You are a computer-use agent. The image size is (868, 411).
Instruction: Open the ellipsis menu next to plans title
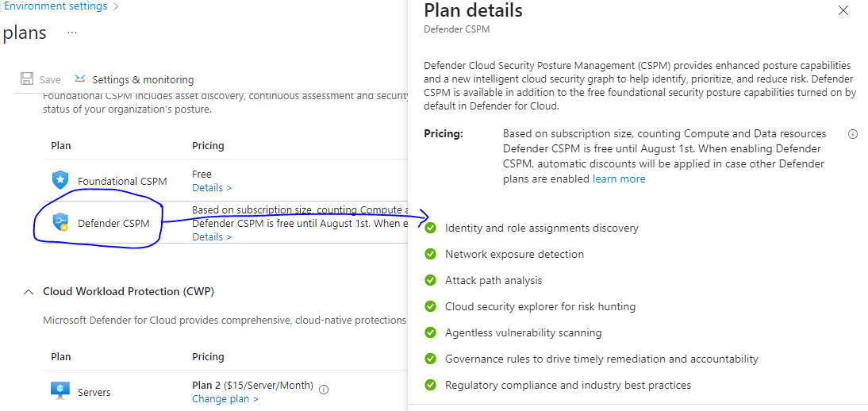point(72,33)
